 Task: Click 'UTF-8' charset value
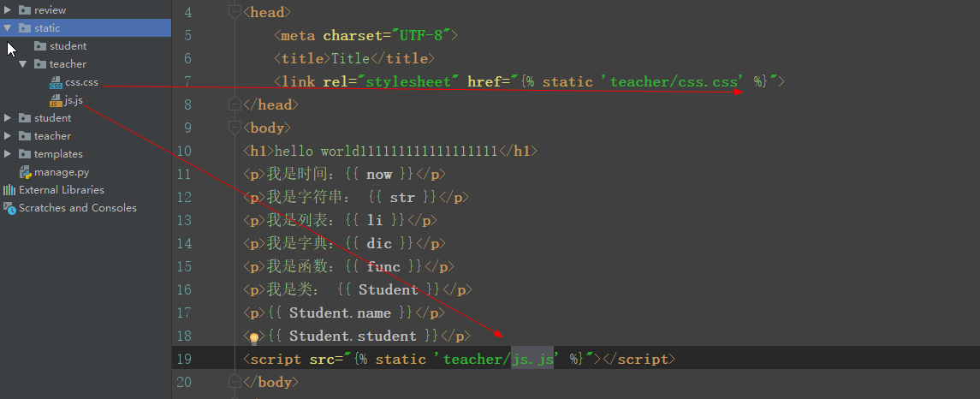coord(420,35)
